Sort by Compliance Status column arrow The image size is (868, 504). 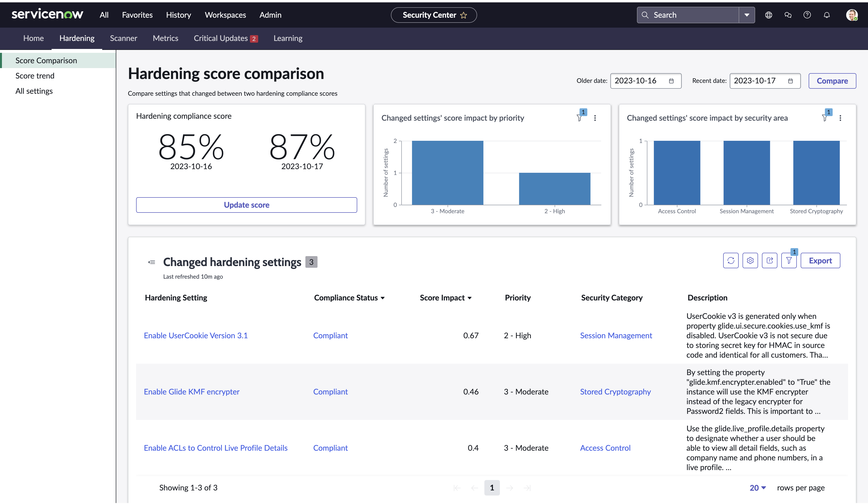[x=383, y=298]
